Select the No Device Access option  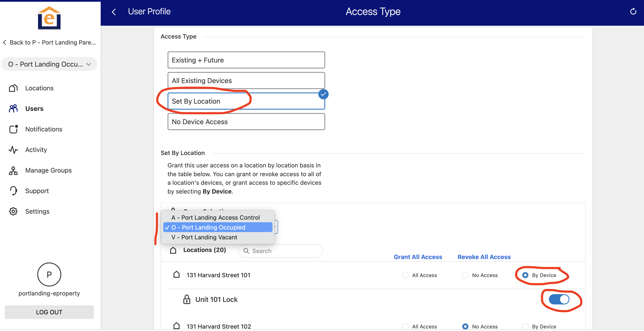(246, 122)
